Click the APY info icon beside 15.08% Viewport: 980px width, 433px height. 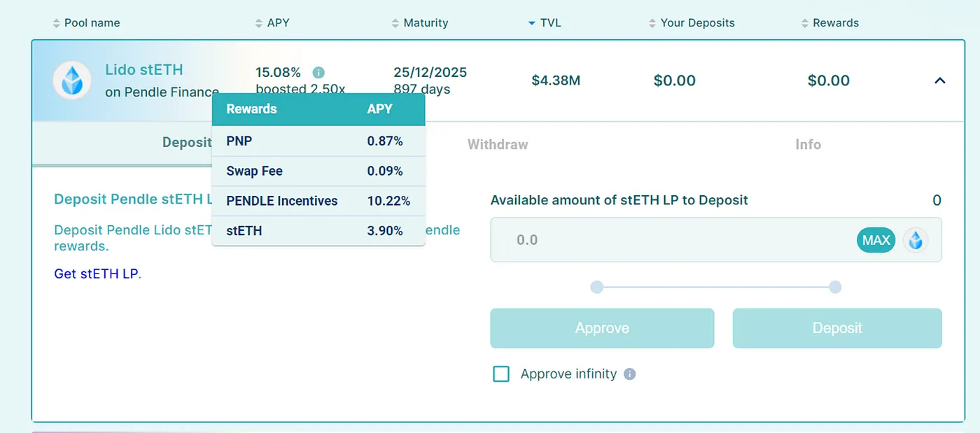click(x=318, y=72)
